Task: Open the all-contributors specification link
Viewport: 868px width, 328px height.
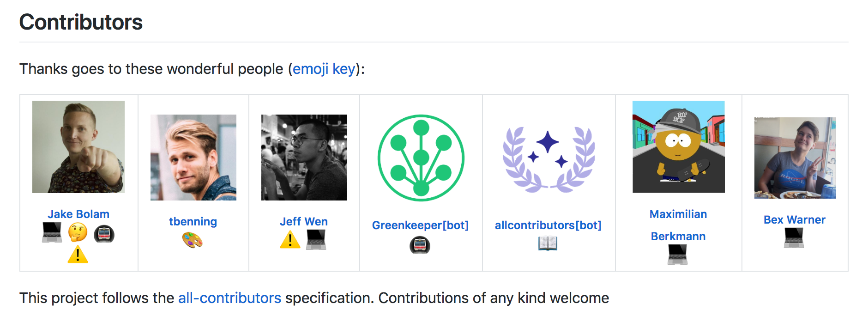Action: point(229,298)
